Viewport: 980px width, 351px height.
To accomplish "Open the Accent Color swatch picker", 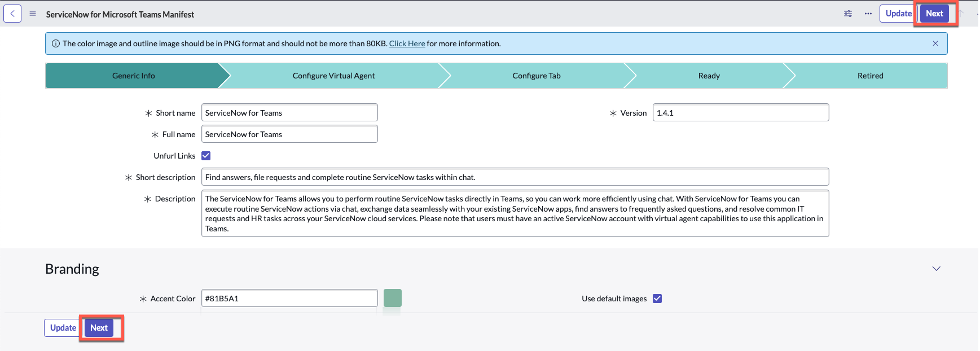I will click(x=393, y=298).
